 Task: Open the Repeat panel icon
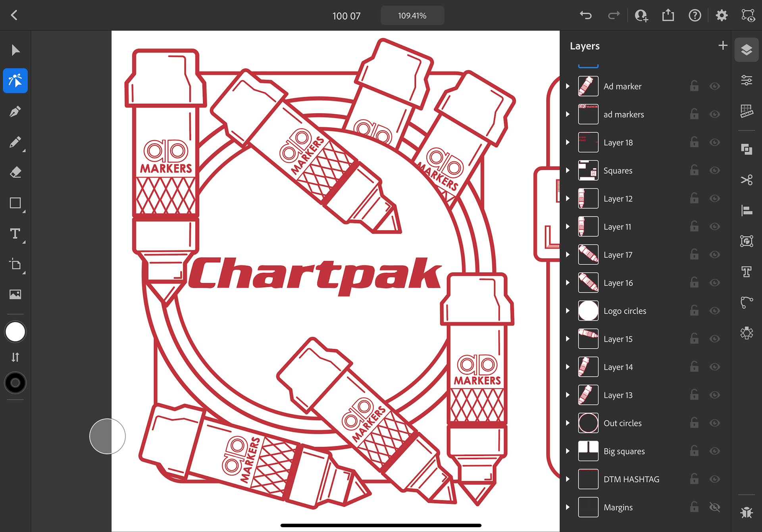(747, 333)
